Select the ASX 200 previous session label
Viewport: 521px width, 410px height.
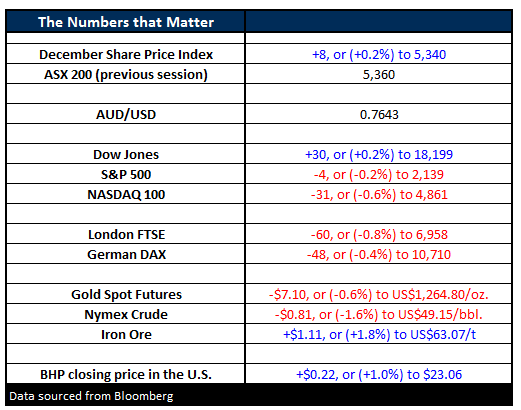tap(126, 74)
